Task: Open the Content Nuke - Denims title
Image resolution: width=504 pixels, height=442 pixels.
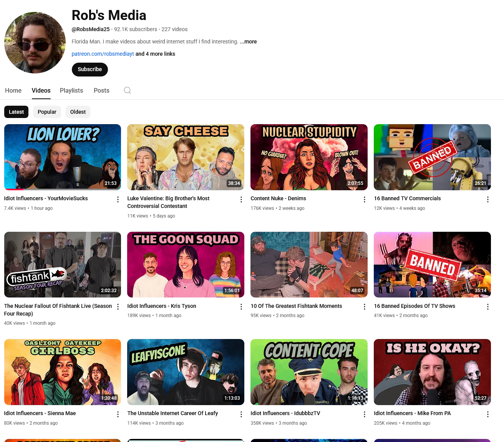Action: pyautogui.click(x=279, y=198)
